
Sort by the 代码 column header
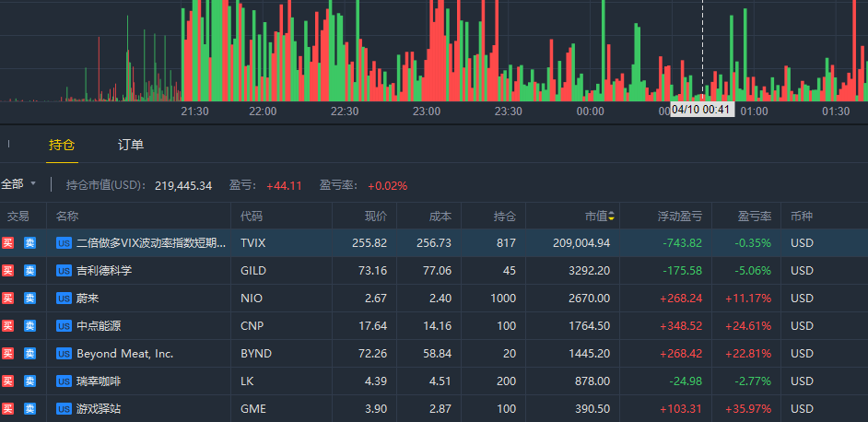click(252, 217)
